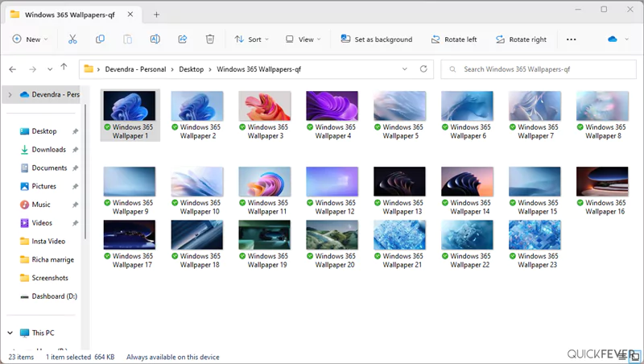Click the Cut scissors icon
This screenshot has width=644, height=364.
pyautogui.click(x=72, y=39)
